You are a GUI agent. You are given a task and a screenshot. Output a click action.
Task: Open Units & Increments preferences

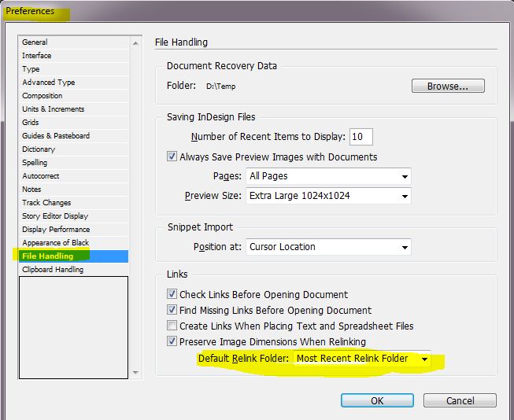click(x=74, y=109)
